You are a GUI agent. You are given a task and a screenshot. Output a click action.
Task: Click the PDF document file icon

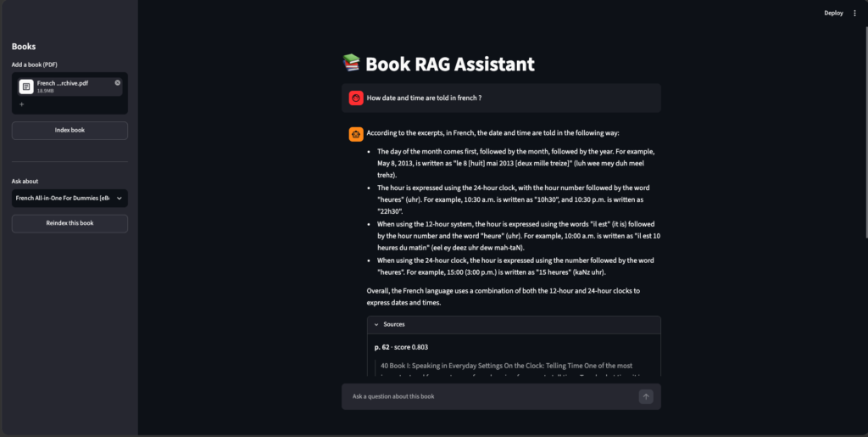click(26, 87)
